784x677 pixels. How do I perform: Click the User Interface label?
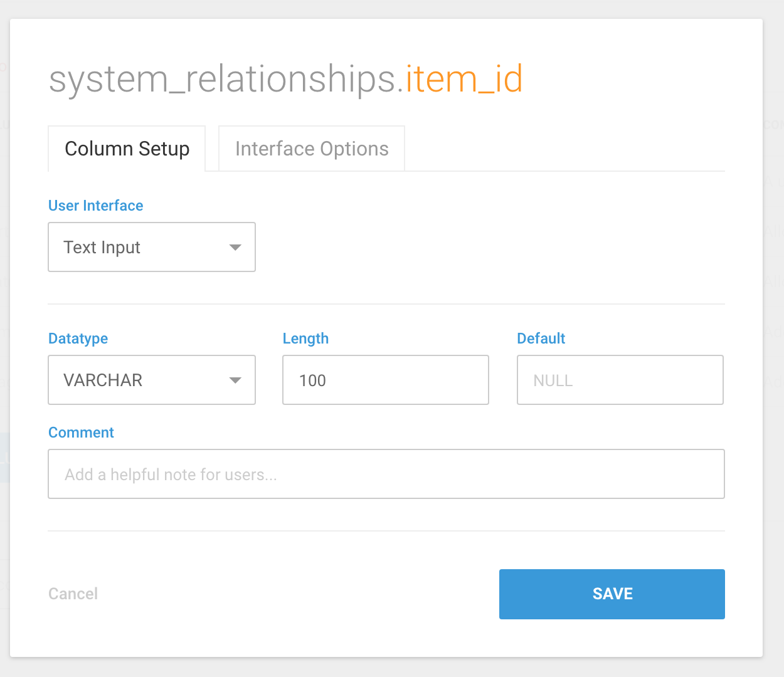95,206
